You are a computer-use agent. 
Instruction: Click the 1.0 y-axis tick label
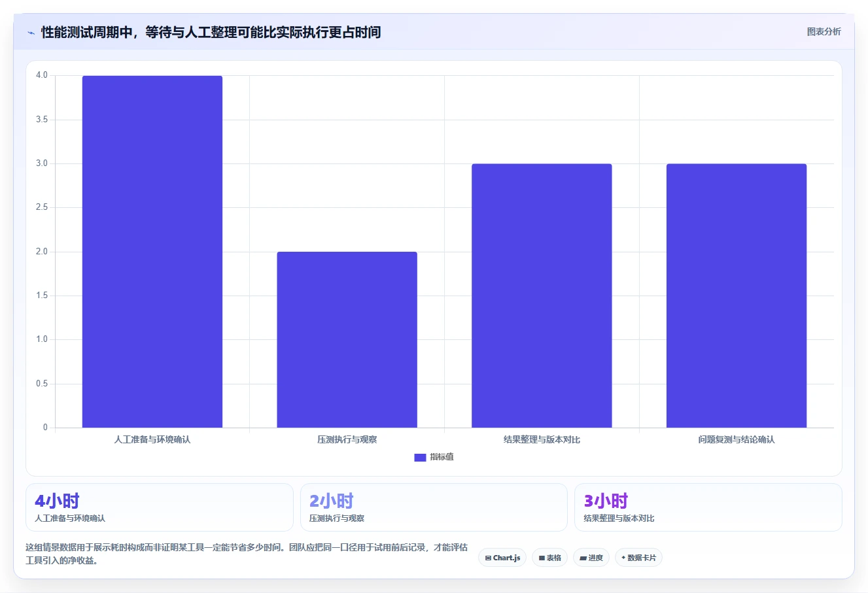(42, 339)
